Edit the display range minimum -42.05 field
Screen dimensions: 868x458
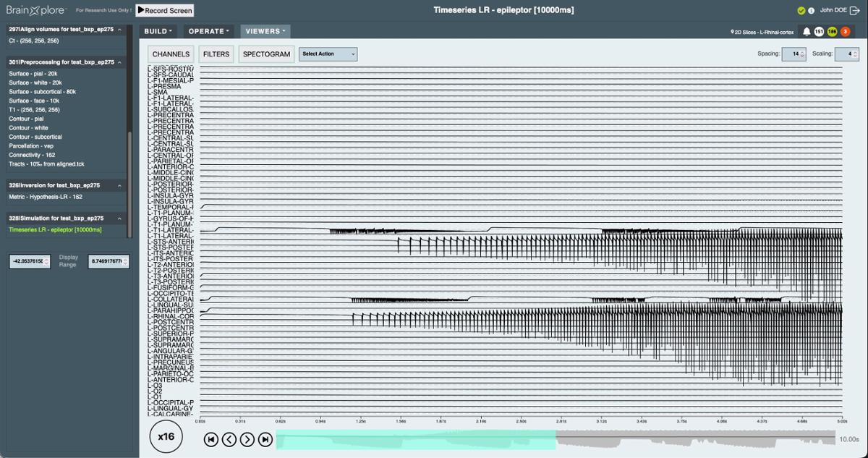(x=30, y=260)
